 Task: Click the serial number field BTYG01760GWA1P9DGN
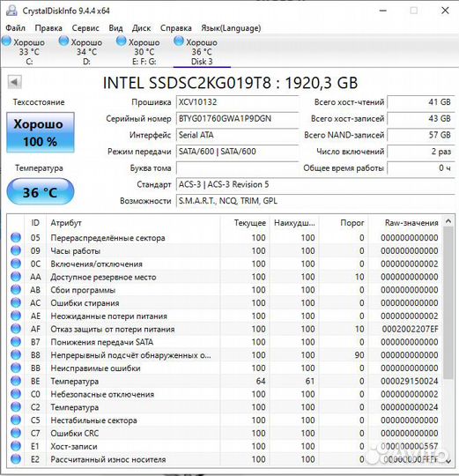[x=237, y=119]
